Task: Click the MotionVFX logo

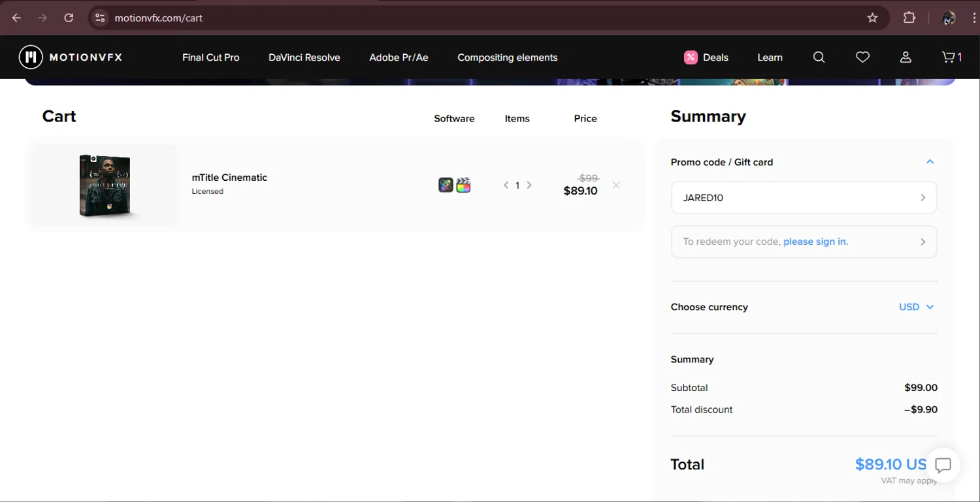Action: [x=71, y=57]
